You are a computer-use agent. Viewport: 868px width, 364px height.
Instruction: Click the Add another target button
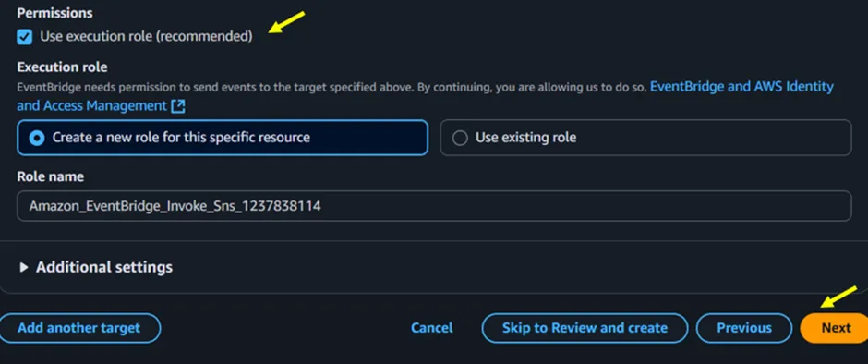[x=78, y=328]
